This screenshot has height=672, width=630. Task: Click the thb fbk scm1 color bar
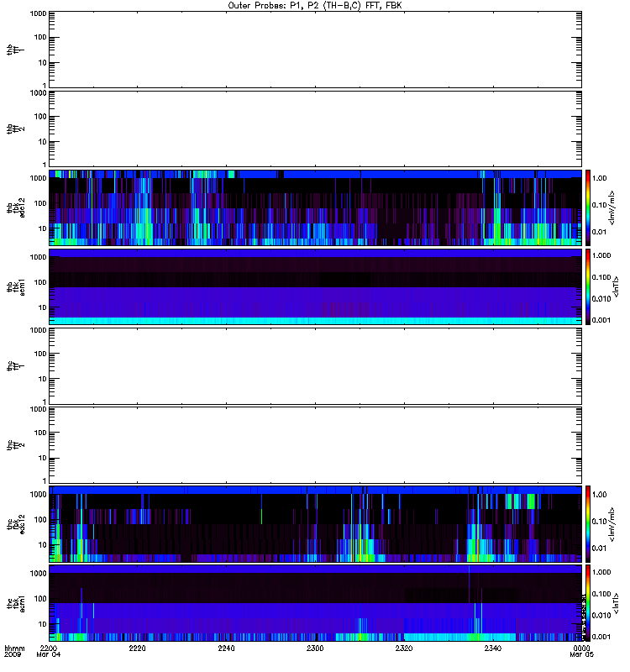pyautogui.click(x=588, y=286)
